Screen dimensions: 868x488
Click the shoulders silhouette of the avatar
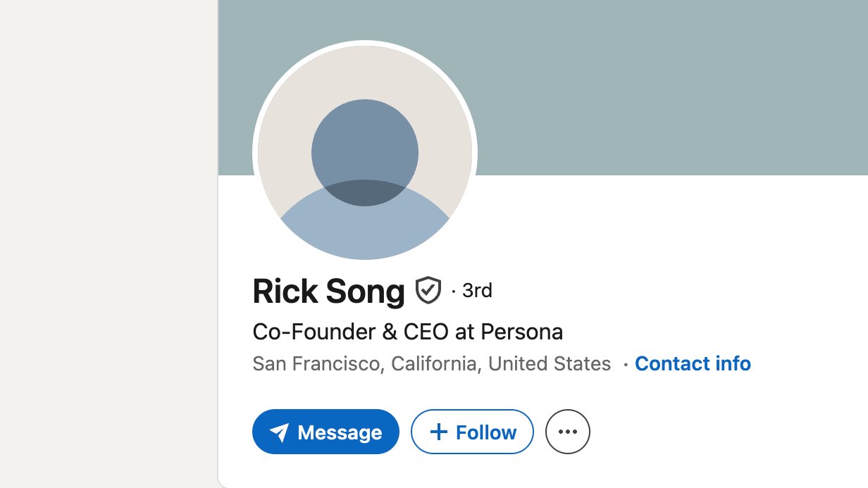point(365,229)
